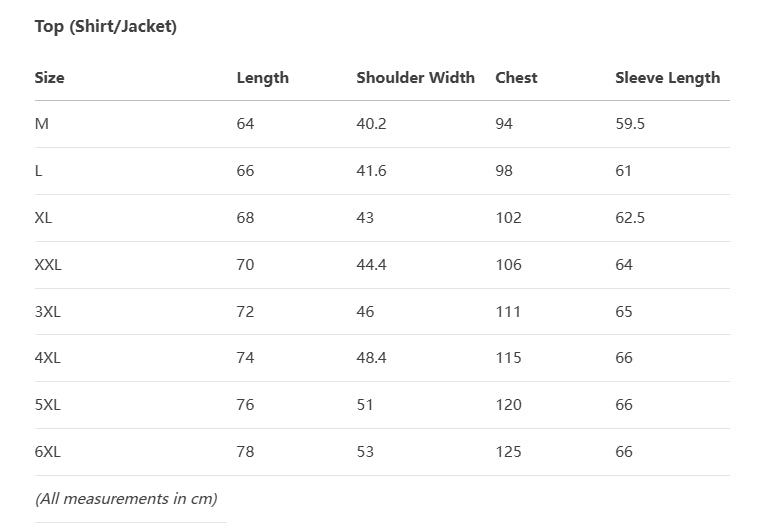775x525 pixels.
Task: Select the 59.5 sleeve length value
Action: pos(630,124)
